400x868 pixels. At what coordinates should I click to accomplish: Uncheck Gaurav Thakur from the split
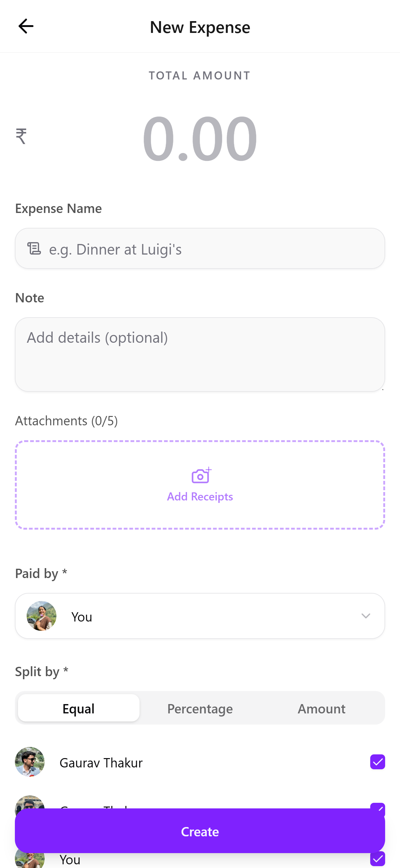[x=377, y=762]
